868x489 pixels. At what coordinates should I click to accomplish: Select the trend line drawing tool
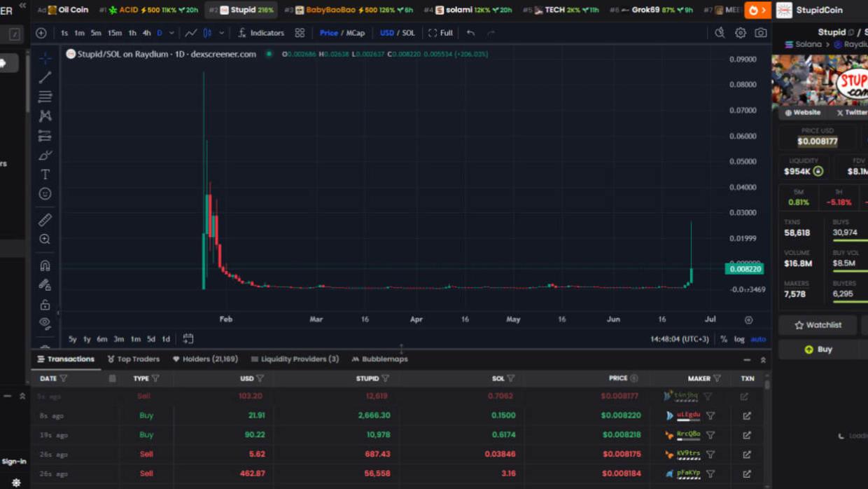click(45, 77)
